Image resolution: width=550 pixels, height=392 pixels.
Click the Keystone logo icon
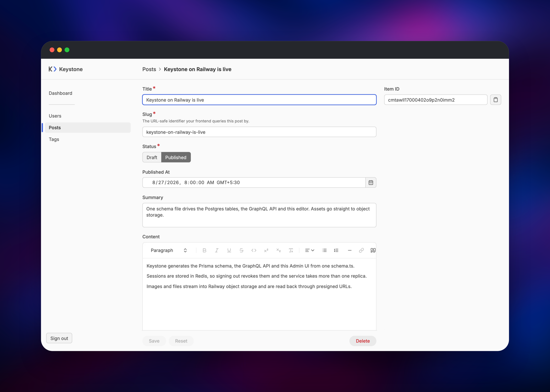(x=52, y=69)
